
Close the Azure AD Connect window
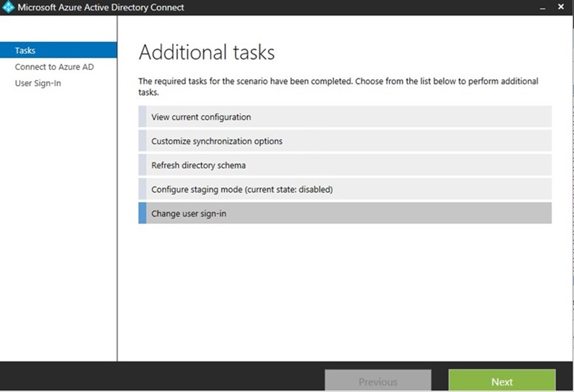[x=561, y=6]
